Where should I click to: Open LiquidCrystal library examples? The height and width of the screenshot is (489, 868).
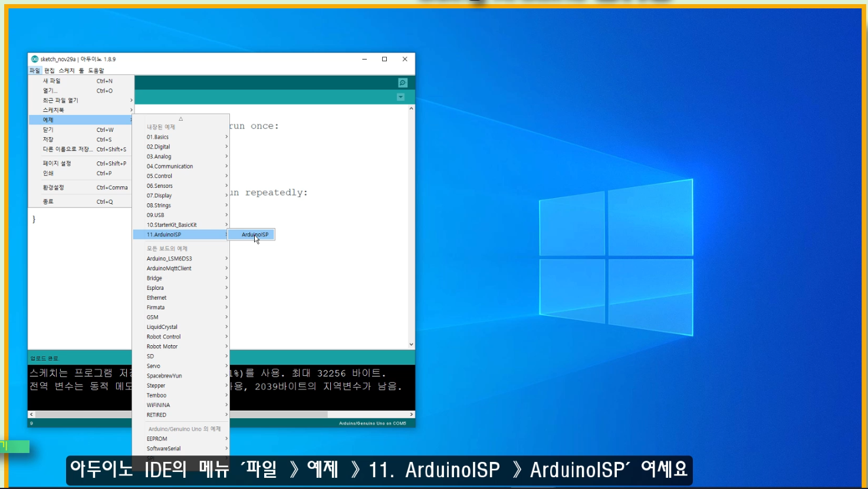pyautogui.click(x=181, y=327)
